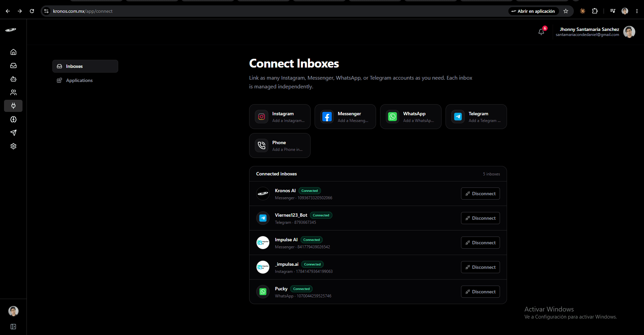Click user email santamariacondedaniel@gmail.com
The width and height of the screenshot is (644, 335).
pyautogui.click(x=587, y=35)
